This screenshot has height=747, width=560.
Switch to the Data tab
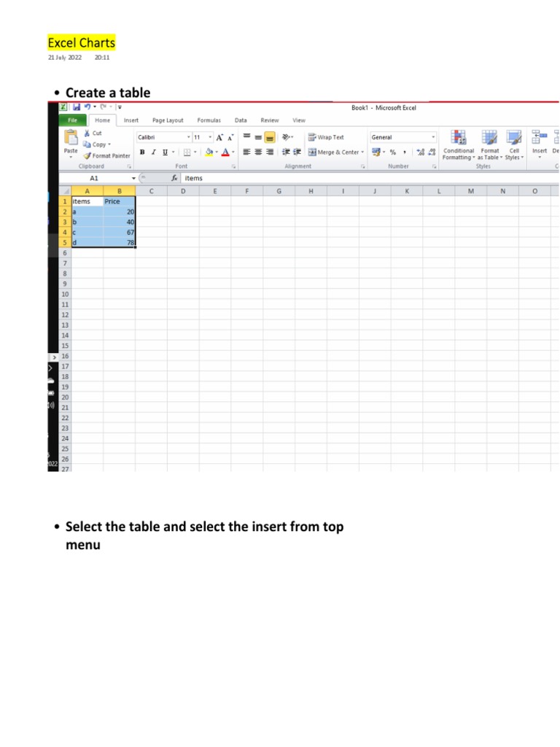pyautogui.click(x=241, y=120)
